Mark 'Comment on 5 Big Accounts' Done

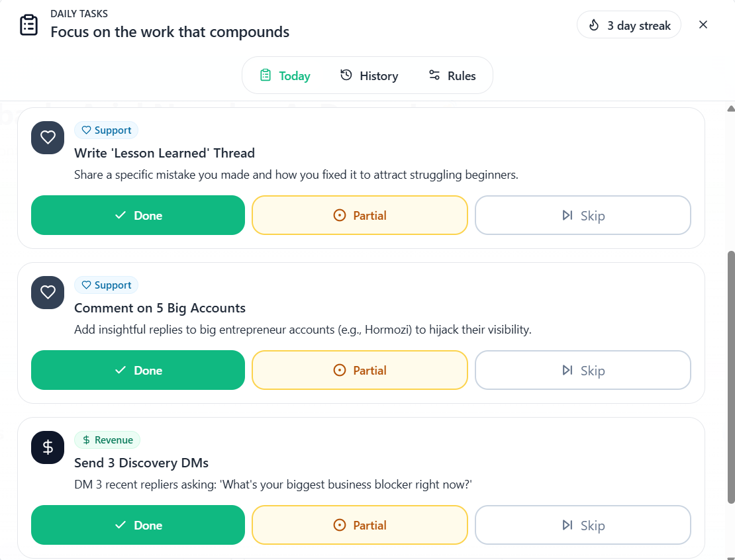(x=138, y=370)
